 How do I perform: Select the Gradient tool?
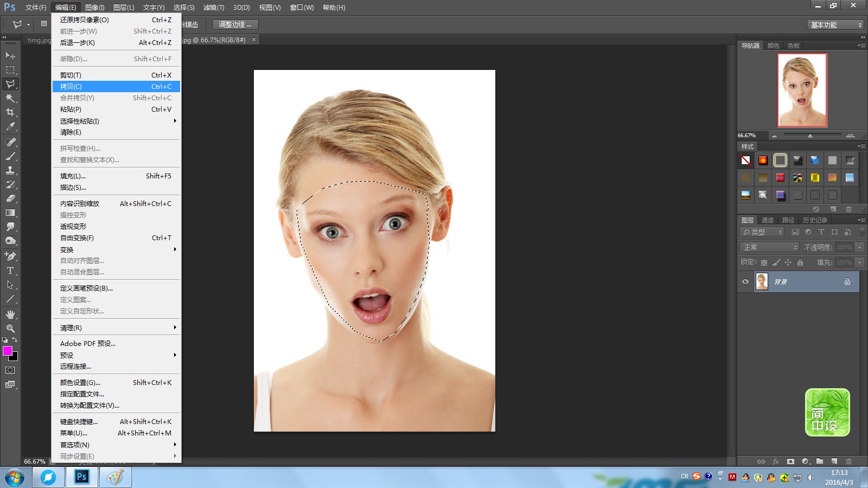(x=10, y=213)
